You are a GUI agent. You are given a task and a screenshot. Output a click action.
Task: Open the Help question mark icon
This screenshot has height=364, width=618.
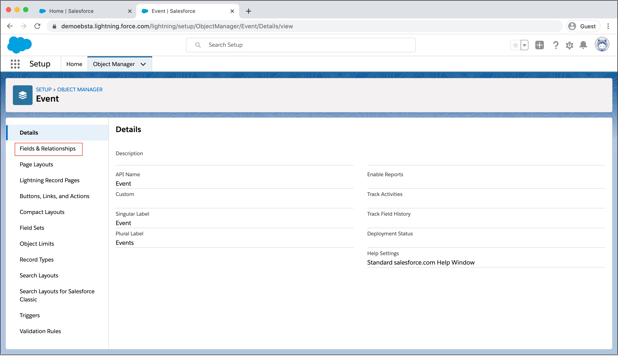(x=555, y=45)
